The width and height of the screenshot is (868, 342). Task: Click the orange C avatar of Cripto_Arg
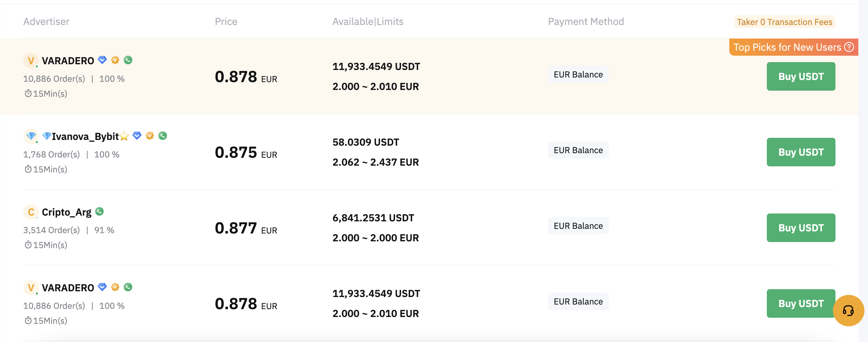[x=31, y=212]
